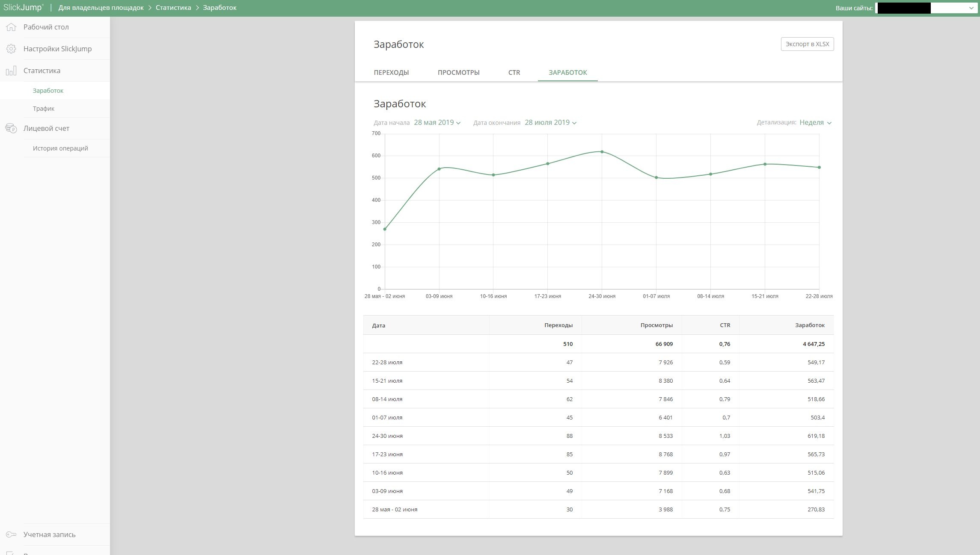Click the SlickJump logo in header
This screenshot has height=555, width=980.
click(23, 8)
